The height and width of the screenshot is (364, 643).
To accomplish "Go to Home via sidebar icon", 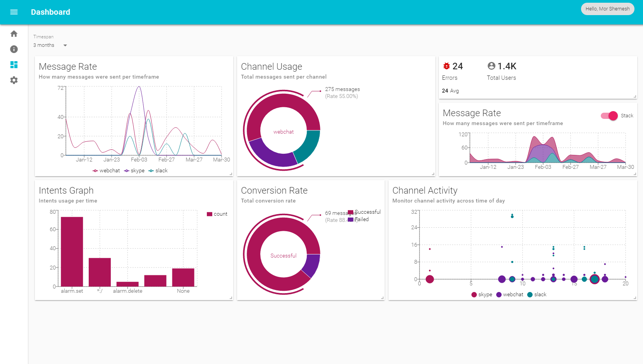I will (x=14, y=34).
